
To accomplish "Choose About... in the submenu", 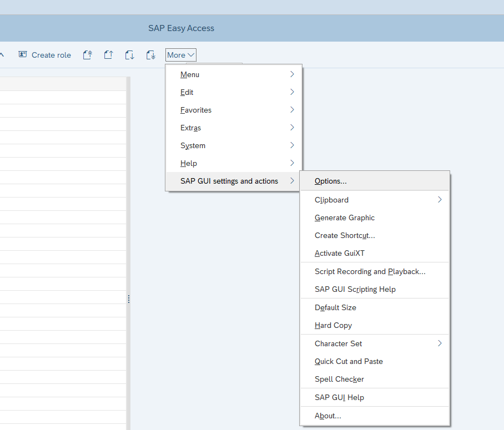I will (x=375, y=416).
